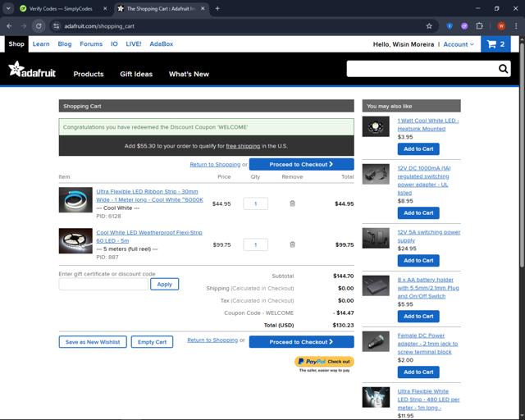Open Ultra Flexible LED Ribbon Strip product link
The width and height of the screenshot is (525, 420).
tap(149, 195)
